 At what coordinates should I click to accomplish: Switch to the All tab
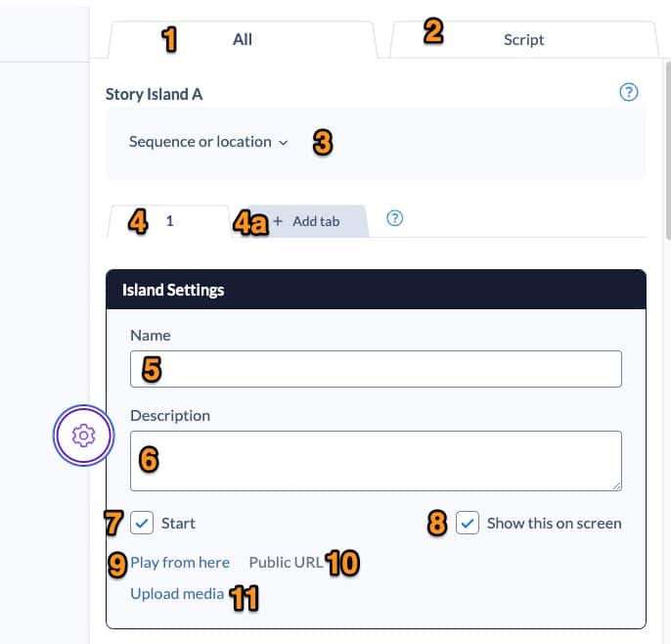[x=243, y=39]
